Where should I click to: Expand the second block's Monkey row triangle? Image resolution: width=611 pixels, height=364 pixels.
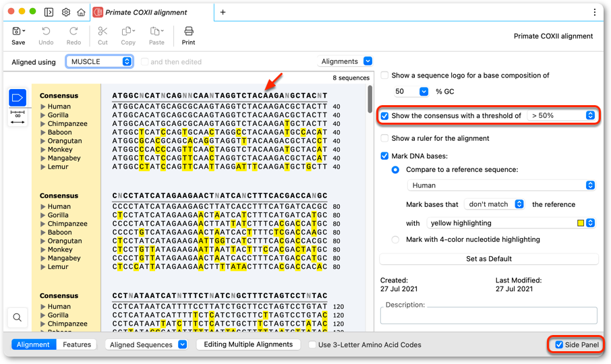point(43,249)
